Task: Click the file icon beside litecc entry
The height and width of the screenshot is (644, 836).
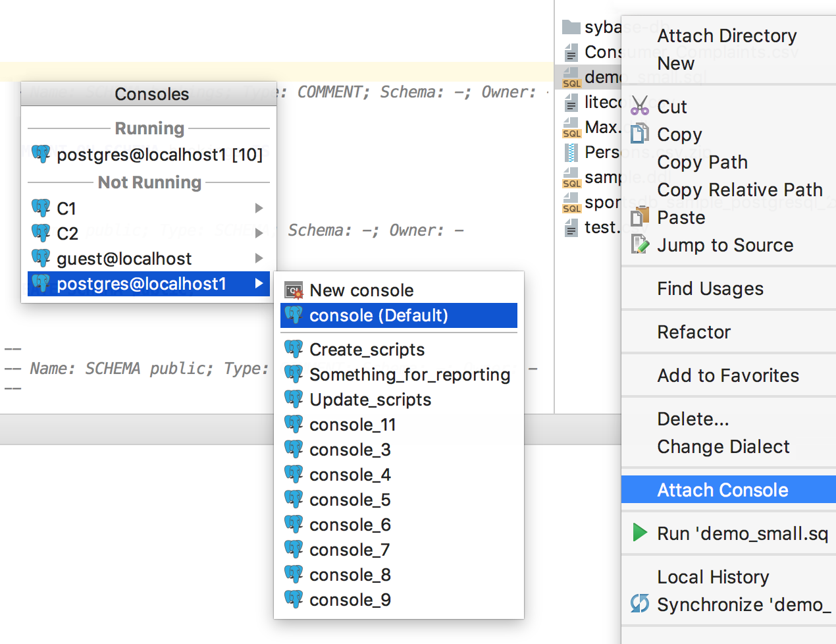Action: click(571, 103)
